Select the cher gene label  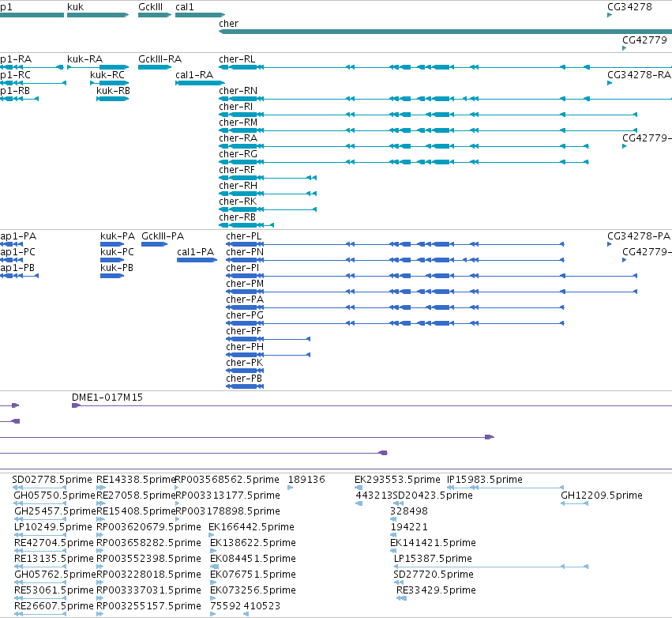pyautogui.click(x=228, y=24)
